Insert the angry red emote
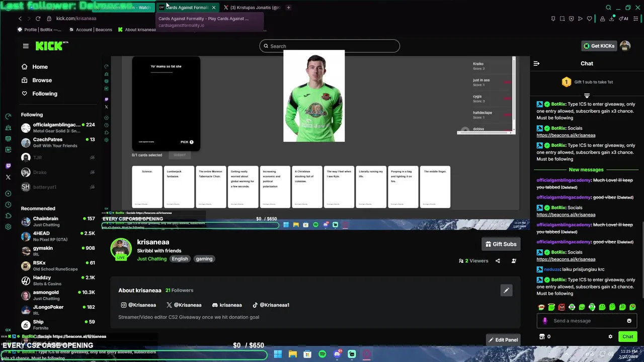 pos(561,307)
